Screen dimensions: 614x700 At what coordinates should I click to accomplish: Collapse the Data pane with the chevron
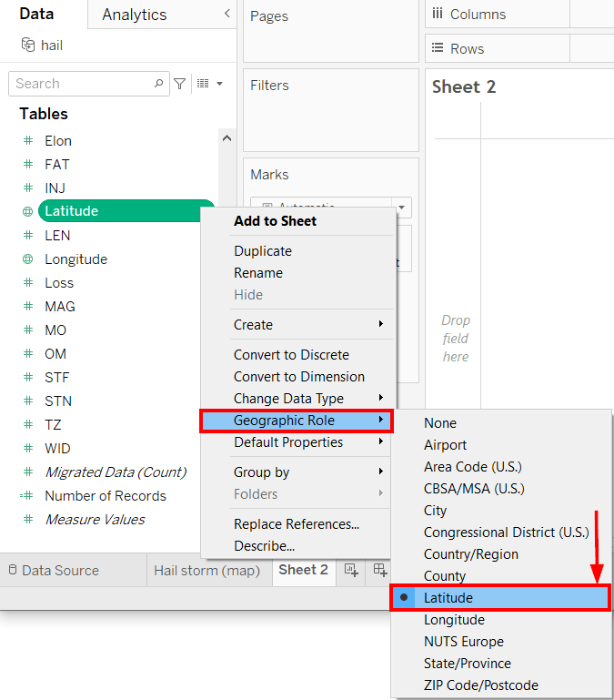tap(227, 14)
